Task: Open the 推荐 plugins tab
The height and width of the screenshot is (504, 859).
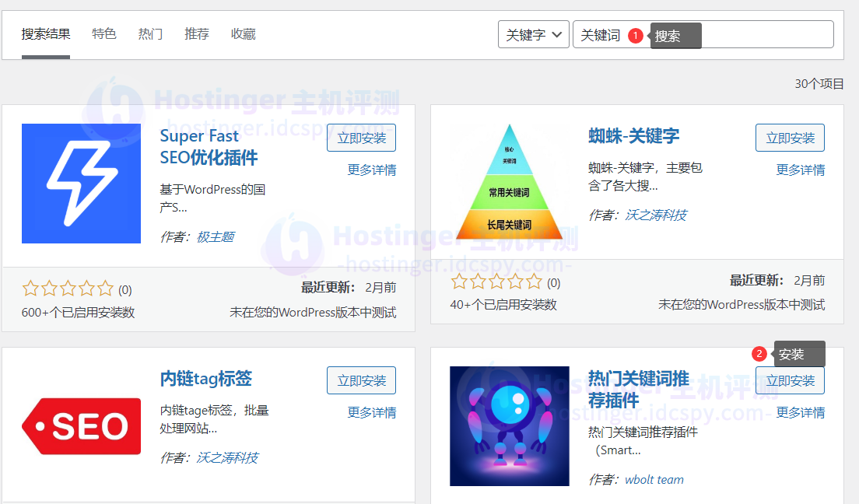Action: [197, 34]
